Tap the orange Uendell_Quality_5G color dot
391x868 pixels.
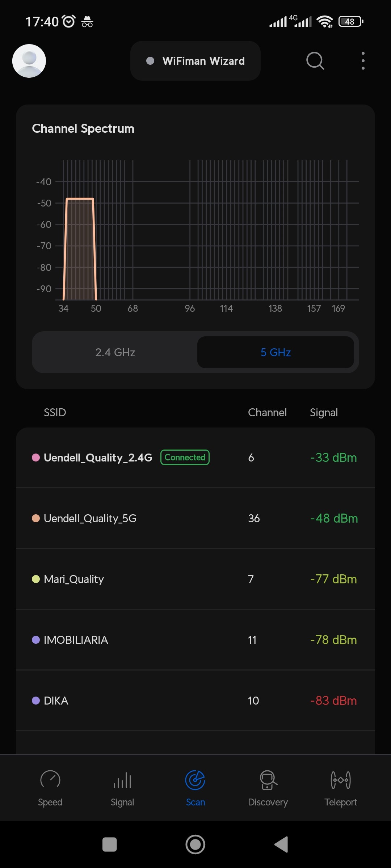[36, 518]
